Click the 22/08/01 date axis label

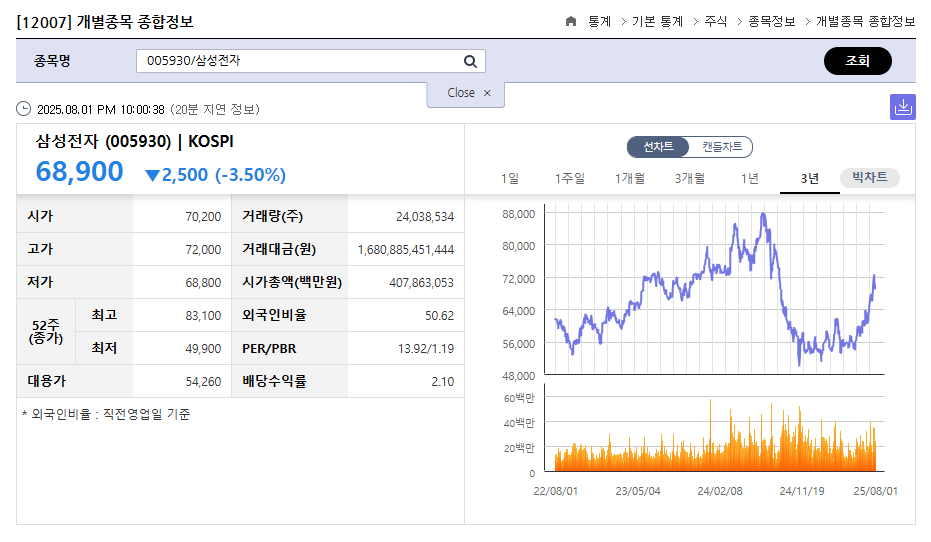point(555,491)
